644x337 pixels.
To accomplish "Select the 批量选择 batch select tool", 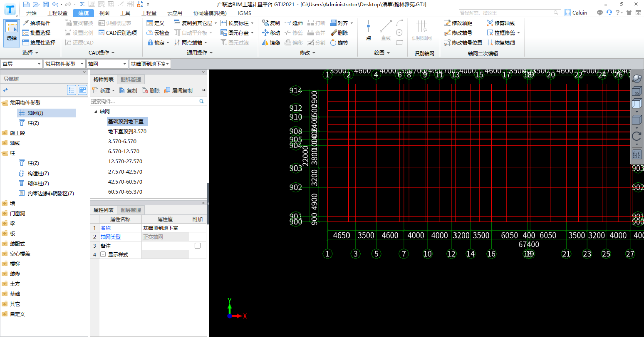I will click(36, 33).
